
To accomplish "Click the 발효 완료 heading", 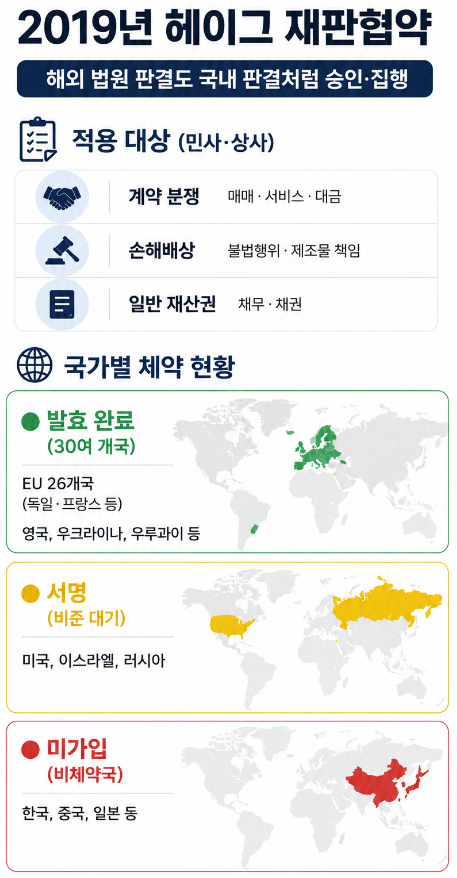I will click(90, 422).
